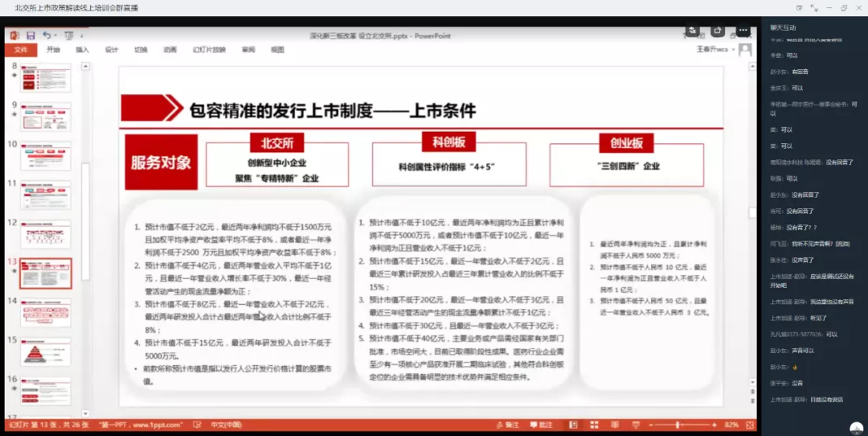The width and height of the screenshot is (868, 436).
Task: Select slide 10 thumbnail
Action: tap(45, 156)
